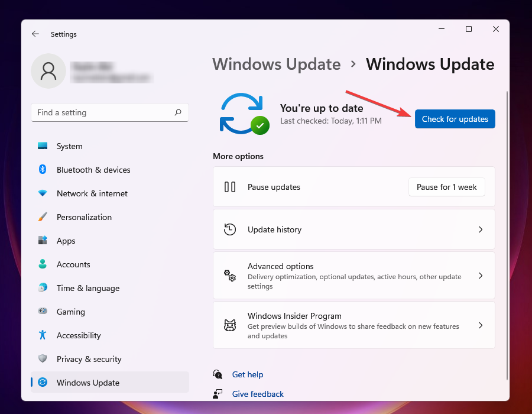Click "Last checked: Today, 1:11 PM" text
The width and height of the screenshot is (532, 414).
coord(331,121)
